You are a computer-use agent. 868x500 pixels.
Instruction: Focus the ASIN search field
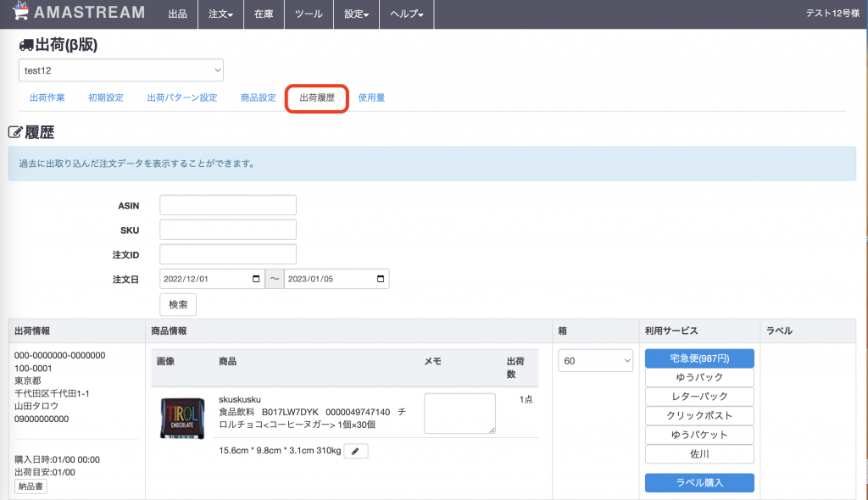tap(228, 205)
